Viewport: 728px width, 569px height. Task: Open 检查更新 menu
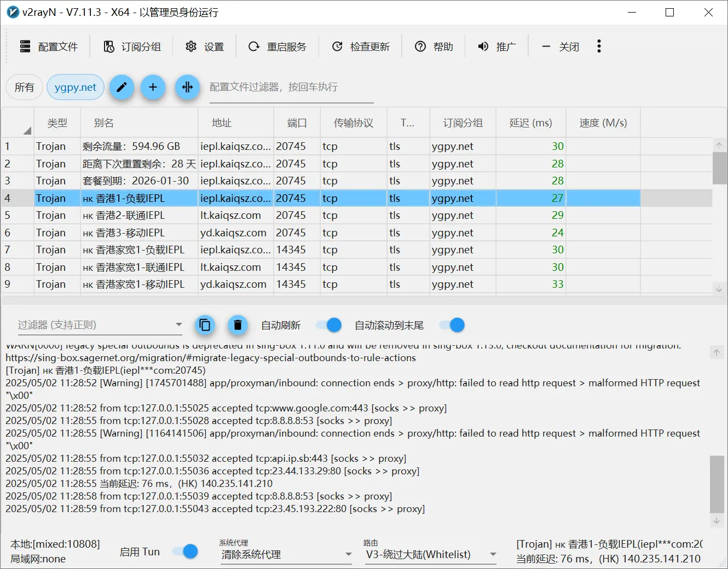pyautogui.click(x=361, y=47)
